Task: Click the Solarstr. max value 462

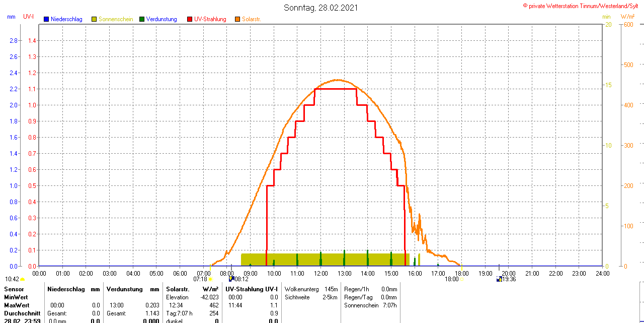Action: tap(213, 305)
